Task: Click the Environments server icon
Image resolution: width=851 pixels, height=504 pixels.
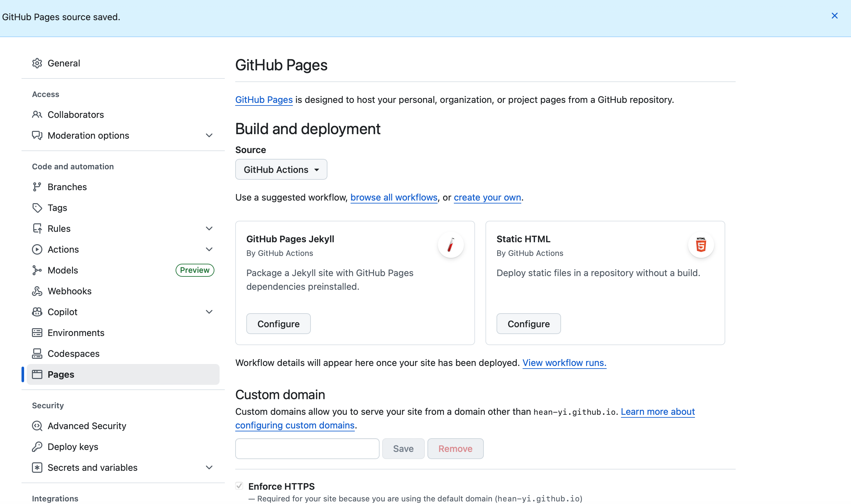Action: click(x=37, y=333)
